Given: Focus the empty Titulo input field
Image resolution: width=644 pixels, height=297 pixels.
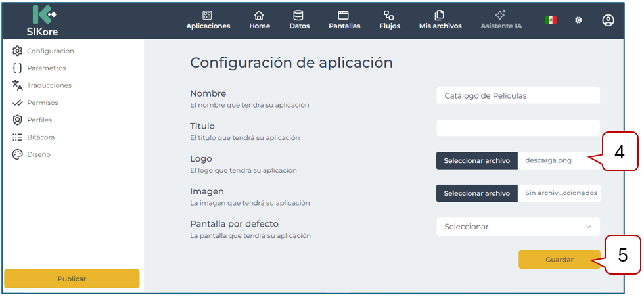Looking at the screenshot, I should point(518,127).
